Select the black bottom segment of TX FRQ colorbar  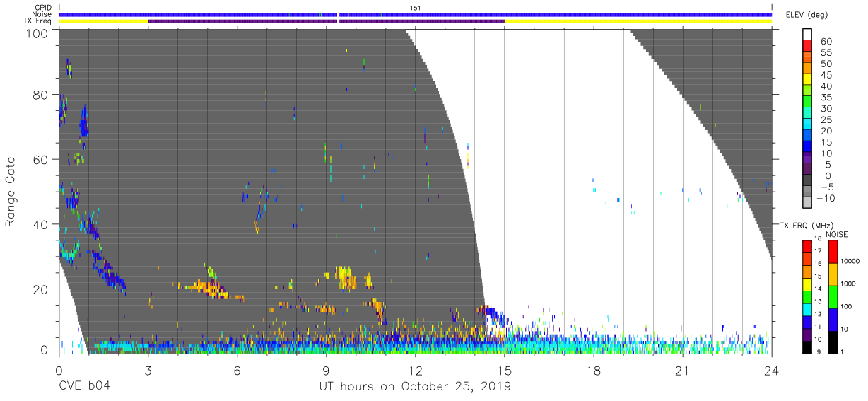coord(807,347)
